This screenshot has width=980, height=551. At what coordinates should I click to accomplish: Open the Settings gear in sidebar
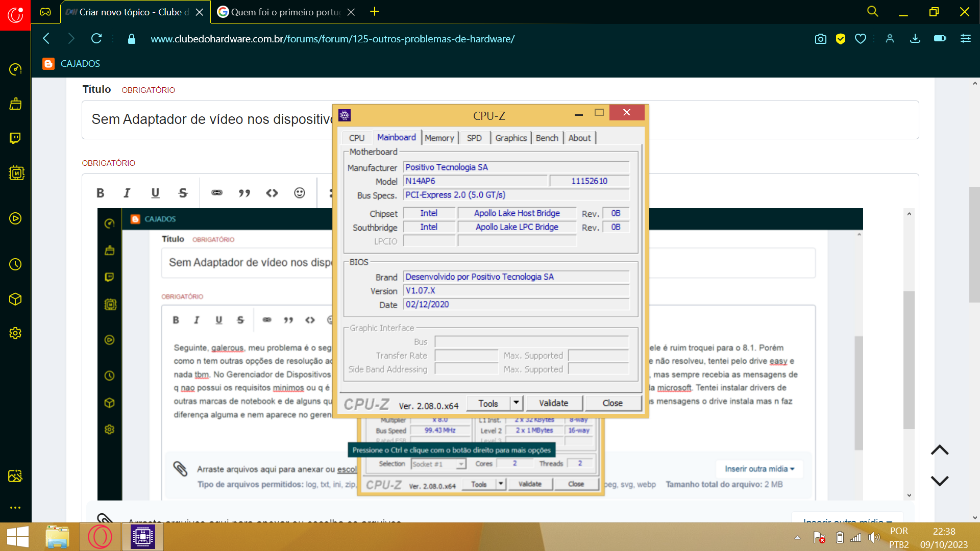[x=15, y=333]
